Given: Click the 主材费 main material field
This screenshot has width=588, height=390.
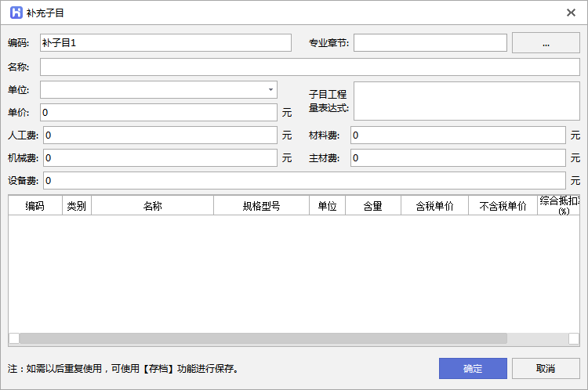Looking at the screenshot, I should click(457, 158).
